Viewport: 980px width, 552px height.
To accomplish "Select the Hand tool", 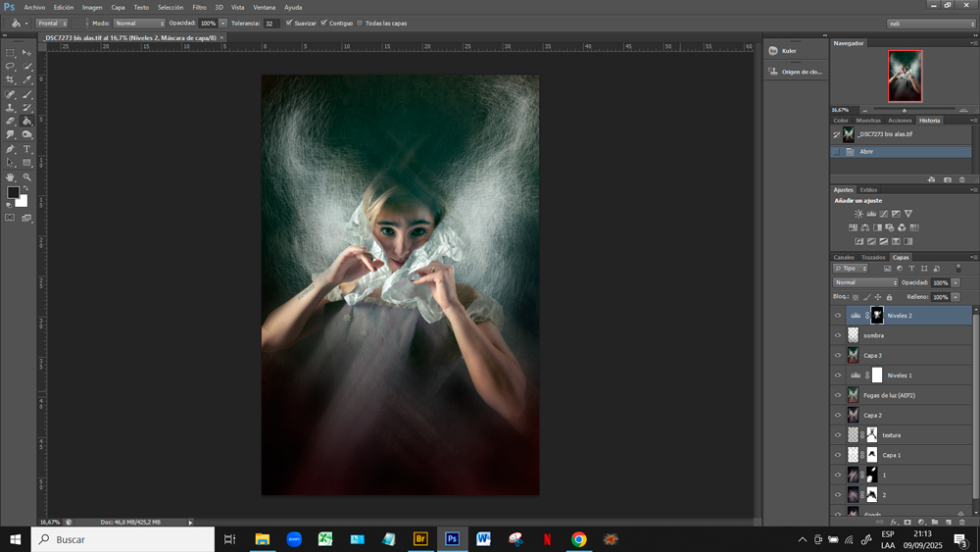I will tap(11, 177).
